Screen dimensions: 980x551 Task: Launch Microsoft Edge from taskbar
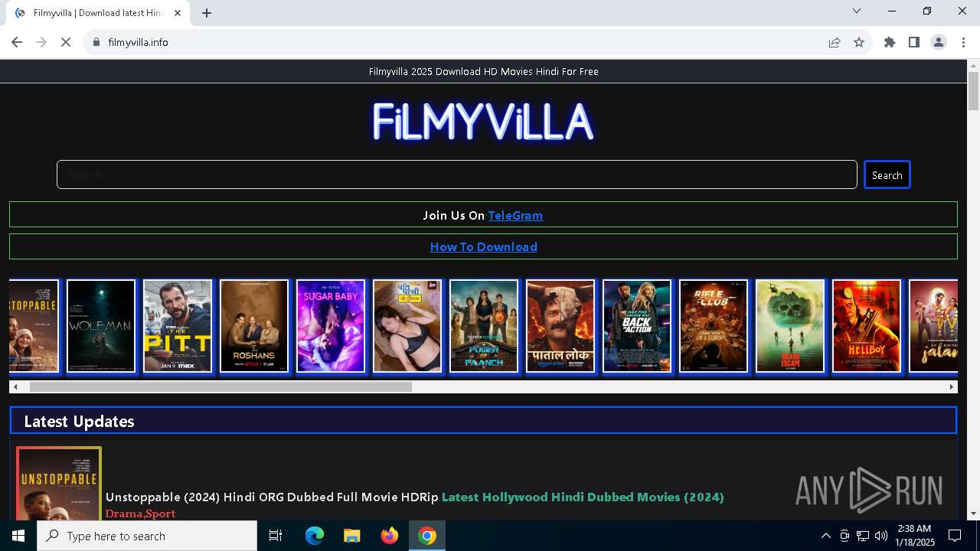[x=315, y=536]
